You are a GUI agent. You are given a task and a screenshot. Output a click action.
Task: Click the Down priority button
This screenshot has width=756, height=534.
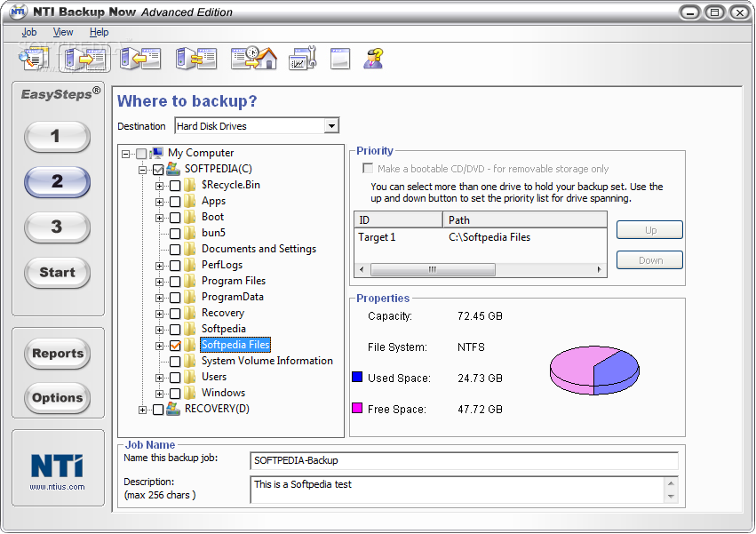(x=649, y=260)
